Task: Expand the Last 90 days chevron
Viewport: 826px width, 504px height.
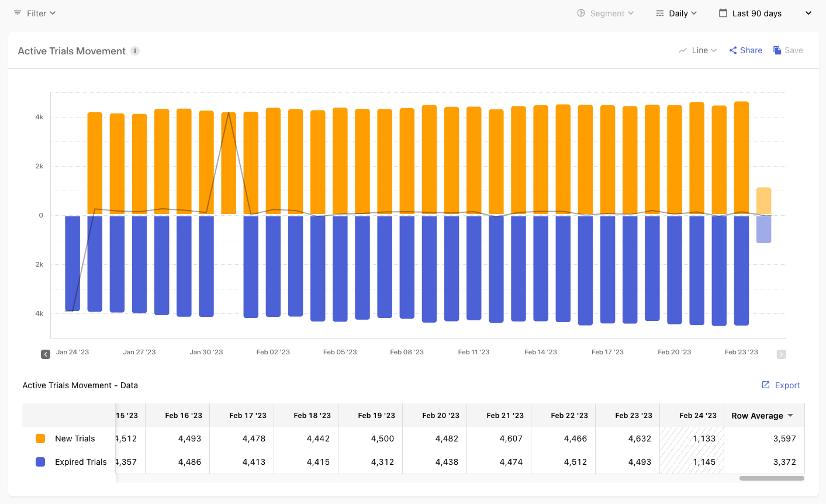Action: [x=808, y=13]
